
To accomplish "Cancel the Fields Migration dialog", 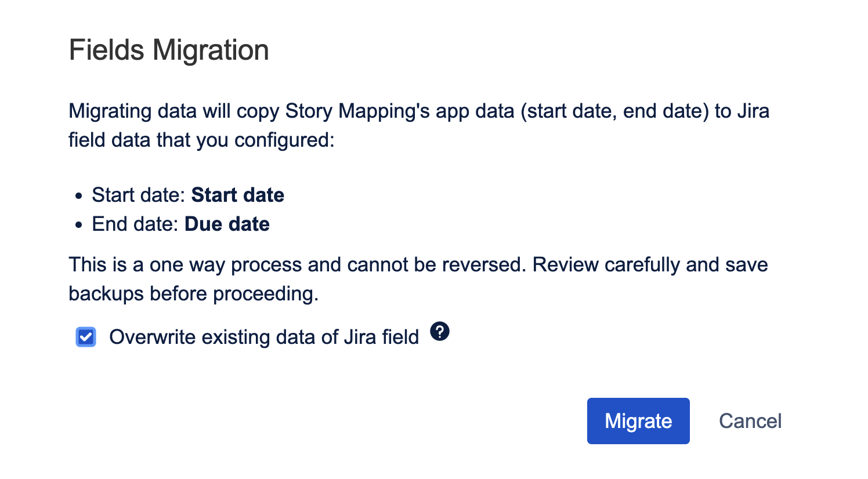I will (750, 421).
